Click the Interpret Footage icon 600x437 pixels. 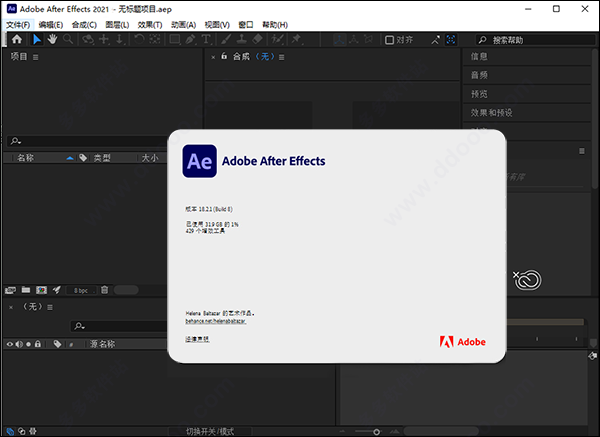(10, 290)
